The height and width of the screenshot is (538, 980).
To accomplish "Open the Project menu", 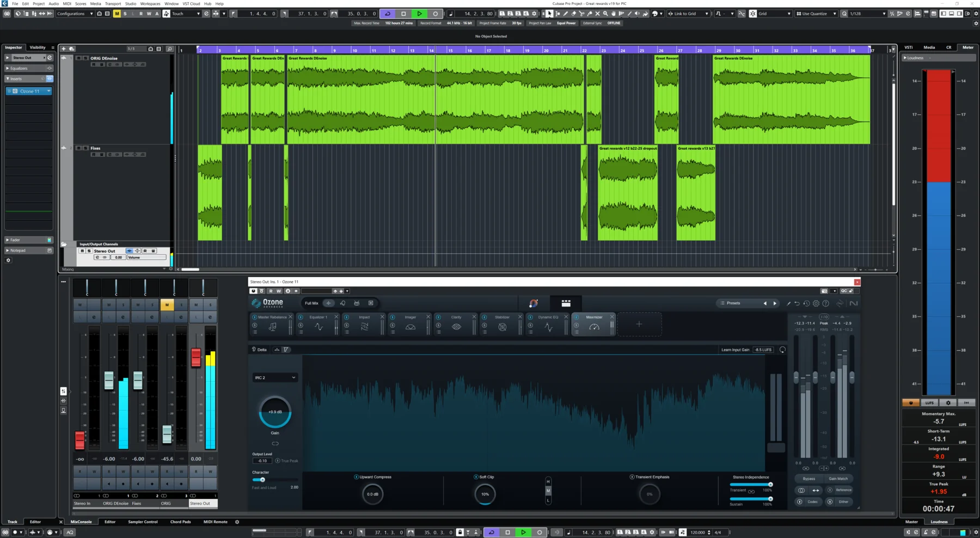I will (39, 3).
